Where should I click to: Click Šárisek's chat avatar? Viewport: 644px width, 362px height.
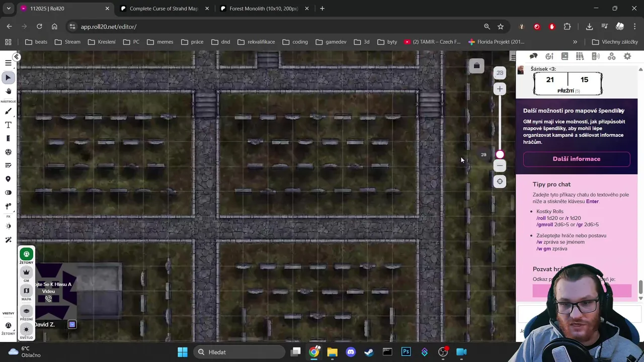tap(521, 70)
